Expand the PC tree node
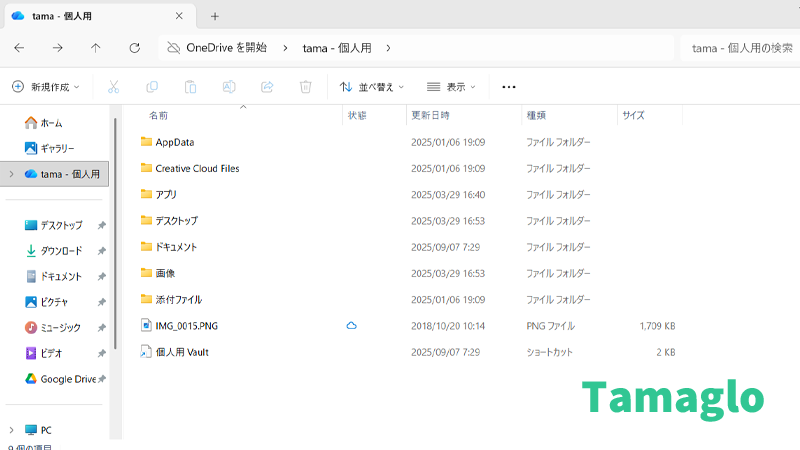 pos(11,430)
